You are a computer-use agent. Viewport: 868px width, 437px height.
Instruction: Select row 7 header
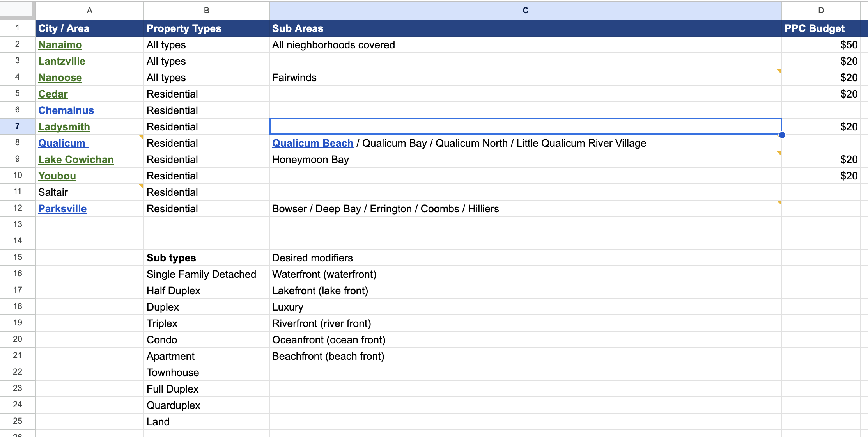click(17, 126)
